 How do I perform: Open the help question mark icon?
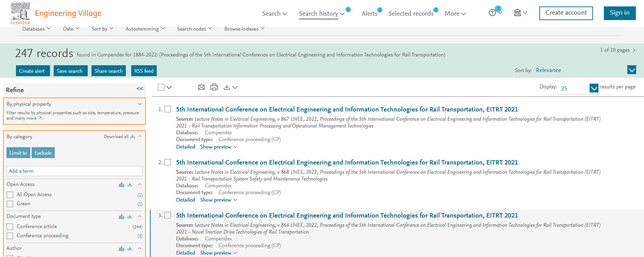pos(492,13)
